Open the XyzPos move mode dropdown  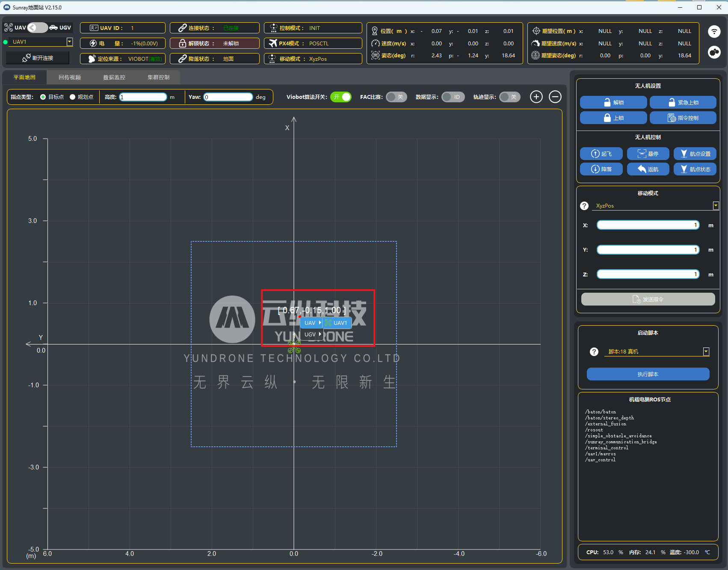(x=716, y=206)
